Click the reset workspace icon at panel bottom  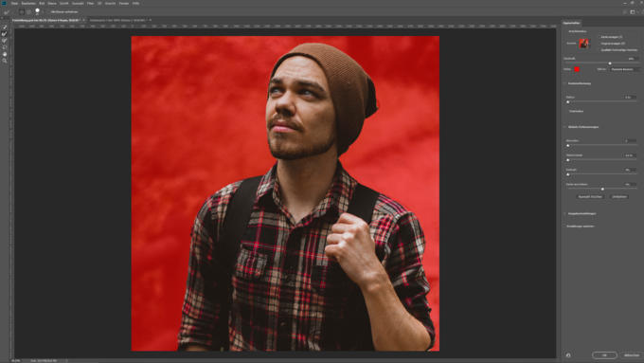pos(568,354)
